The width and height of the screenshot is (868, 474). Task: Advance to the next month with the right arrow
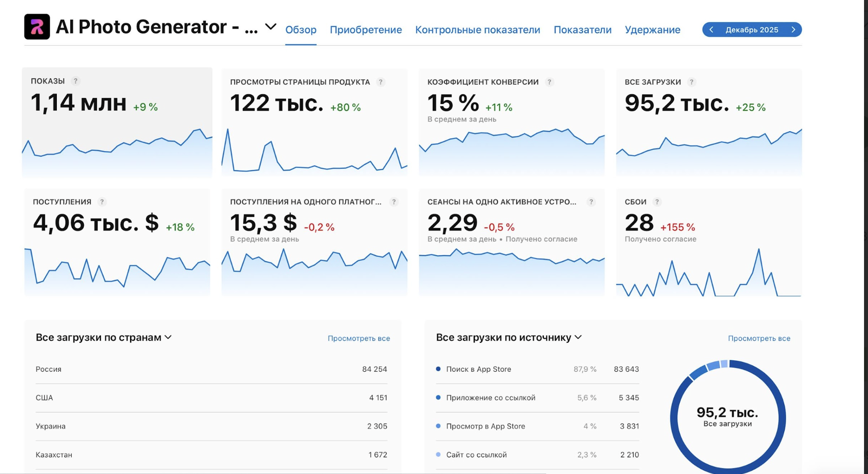794,30
